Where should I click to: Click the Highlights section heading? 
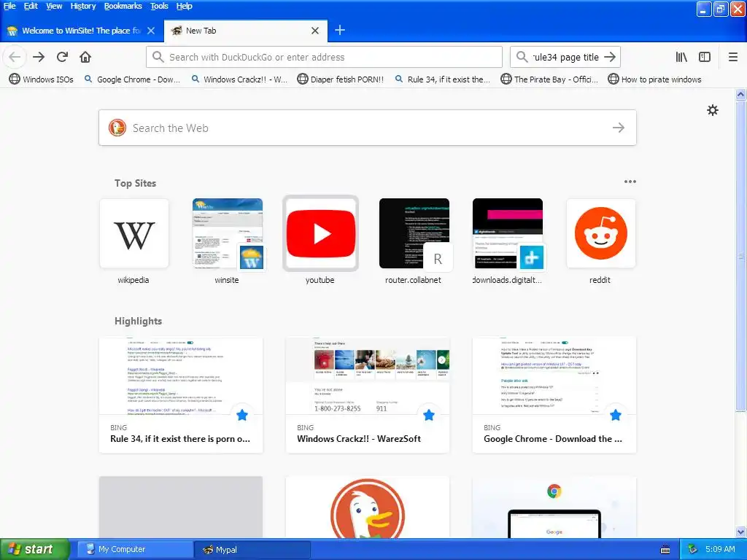138,321
